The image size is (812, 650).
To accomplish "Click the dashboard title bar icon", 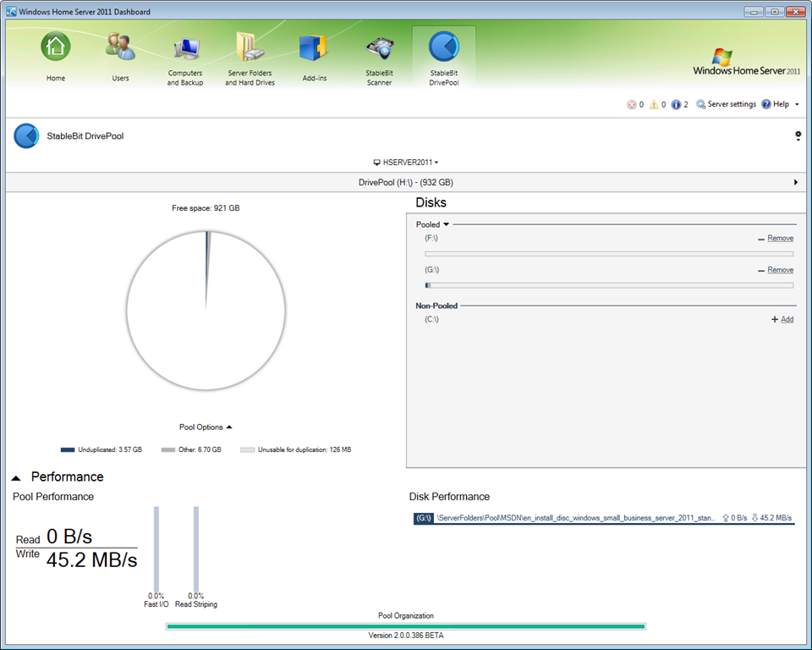I will (x=11, y=11).
